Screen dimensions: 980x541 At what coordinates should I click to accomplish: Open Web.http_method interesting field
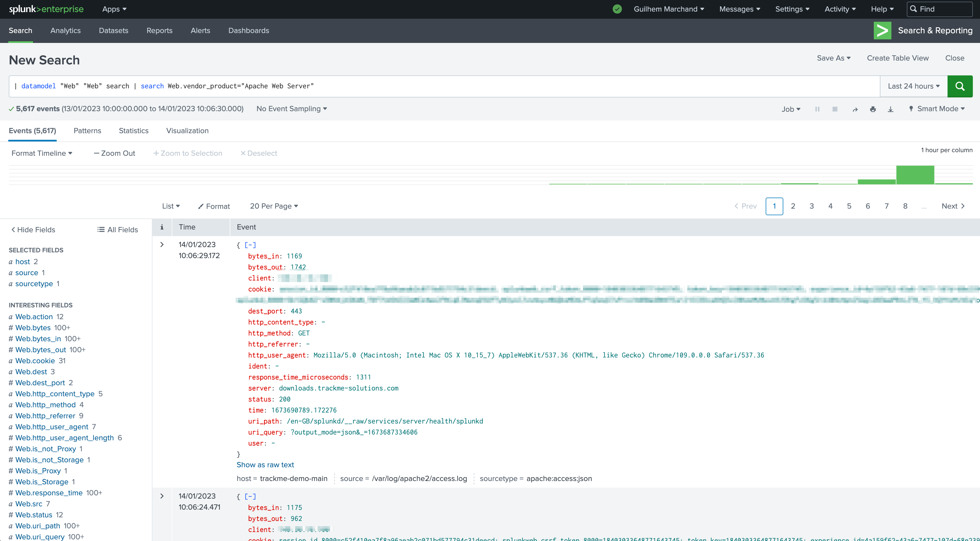[45, 405]
